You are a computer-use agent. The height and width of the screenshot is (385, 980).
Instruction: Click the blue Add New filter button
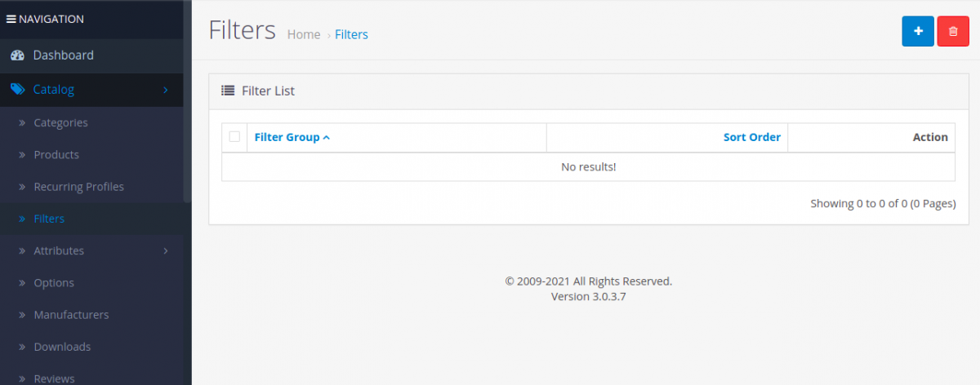coord(918,31)
